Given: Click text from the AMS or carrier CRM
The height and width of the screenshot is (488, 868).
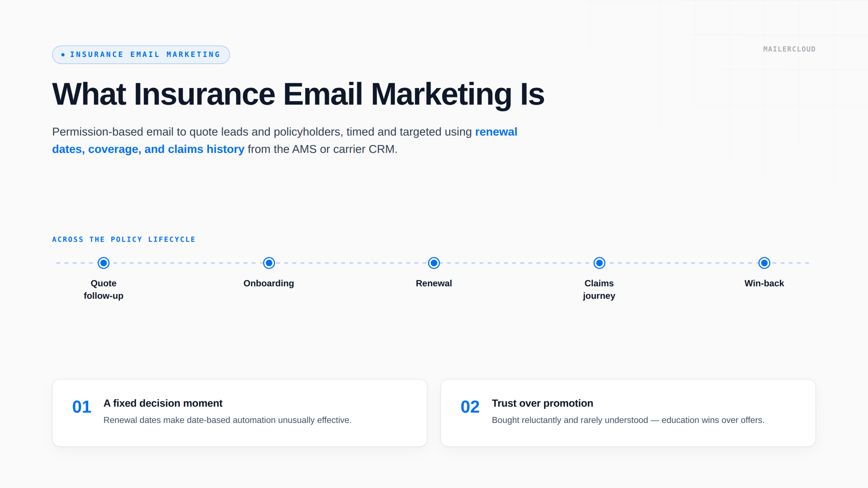Looking at the screenshot, I should [x=322, y=149].
